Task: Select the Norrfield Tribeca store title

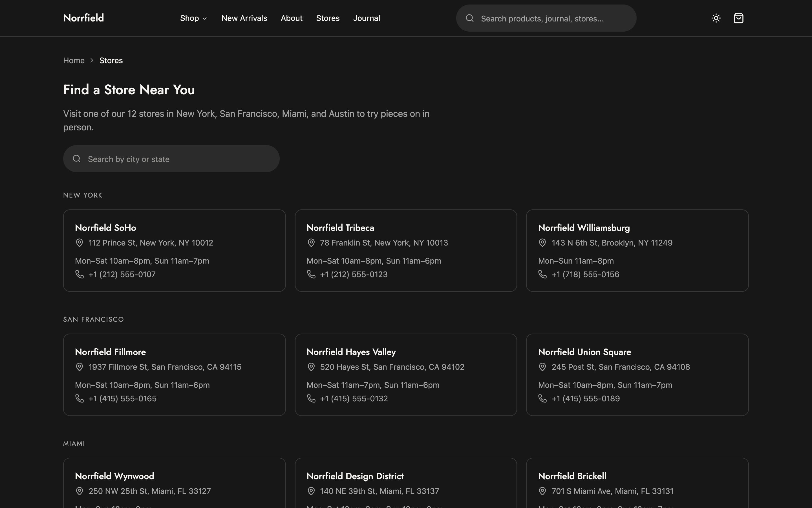Action: point(340,228)
